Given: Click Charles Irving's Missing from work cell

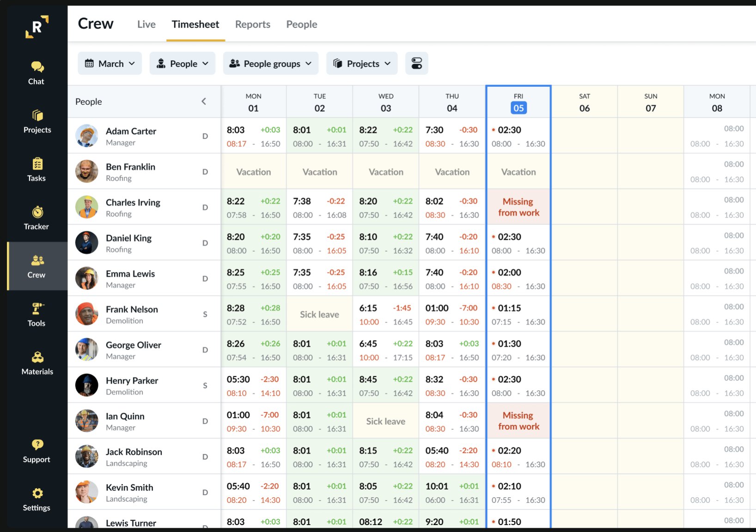Looking at the screenshot, I should tap(518, 207).
